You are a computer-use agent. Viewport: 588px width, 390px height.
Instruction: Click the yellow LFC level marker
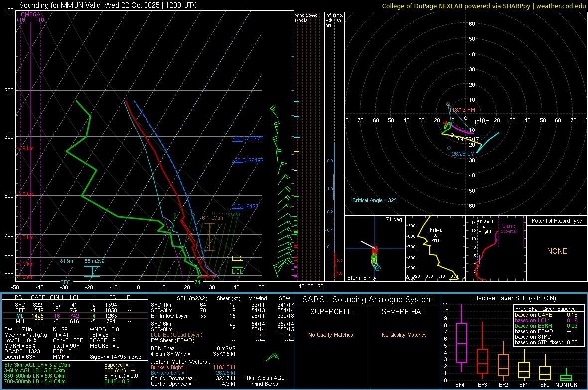(x=238, y=258)
